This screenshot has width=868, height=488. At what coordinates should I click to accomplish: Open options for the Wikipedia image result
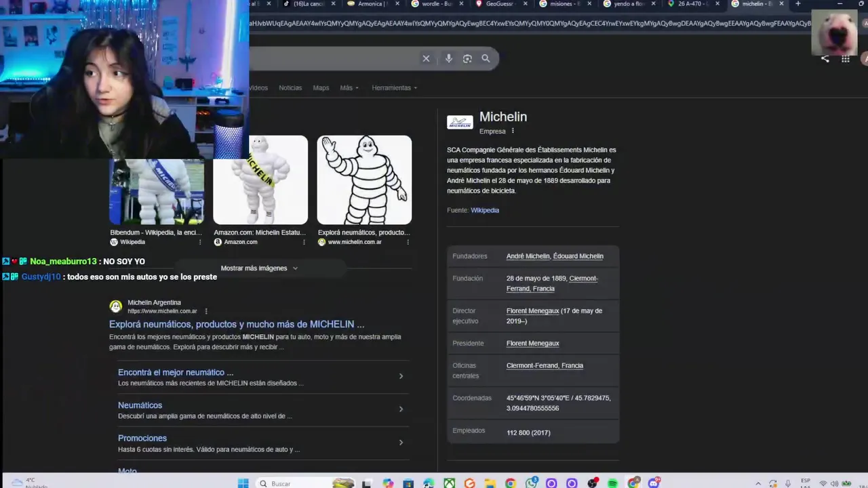[x=200, y=242]
